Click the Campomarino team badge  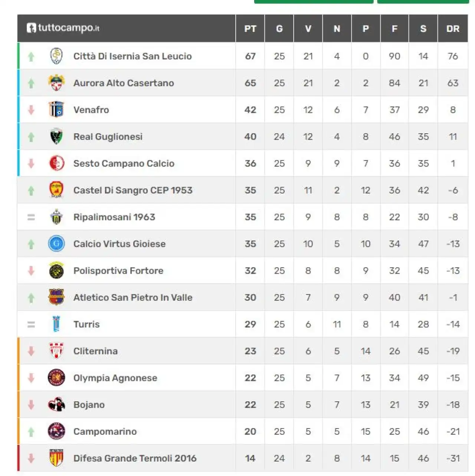click(x=56, y=431)
